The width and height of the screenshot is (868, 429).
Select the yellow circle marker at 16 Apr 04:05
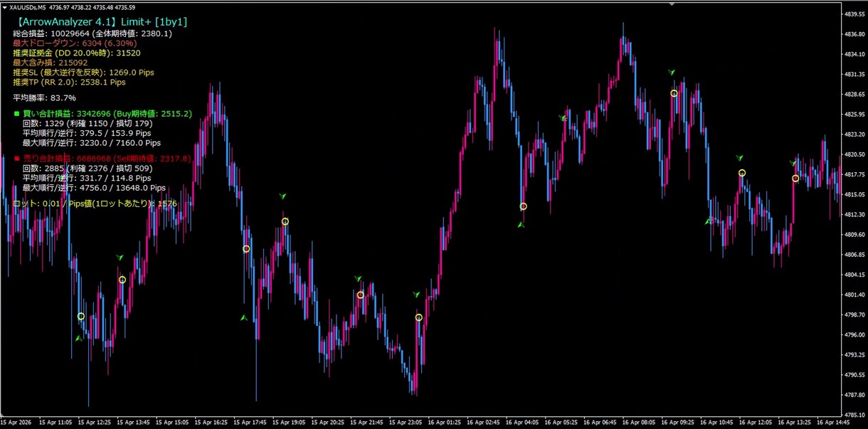pyautogui.click(x=524, y=206)
